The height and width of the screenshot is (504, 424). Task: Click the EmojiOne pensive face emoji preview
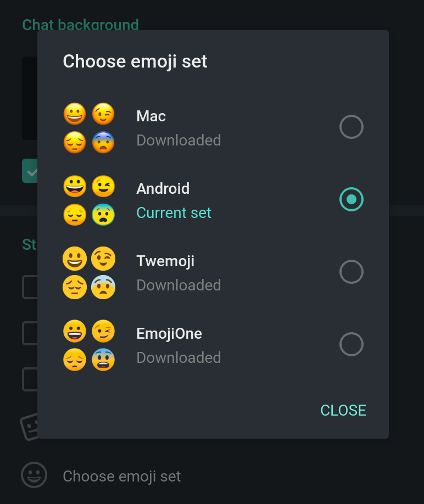75,360
